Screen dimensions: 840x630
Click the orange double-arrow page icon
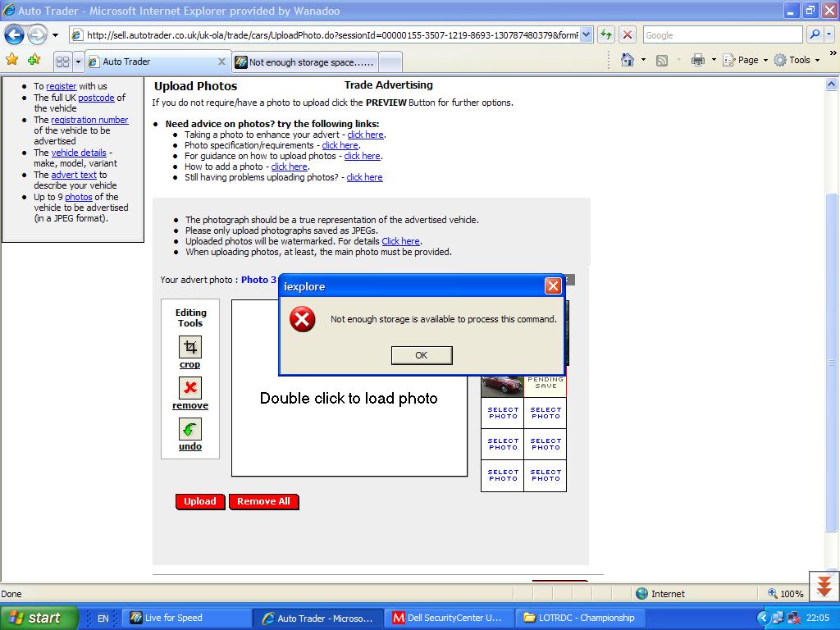click(x=824, y=586)
